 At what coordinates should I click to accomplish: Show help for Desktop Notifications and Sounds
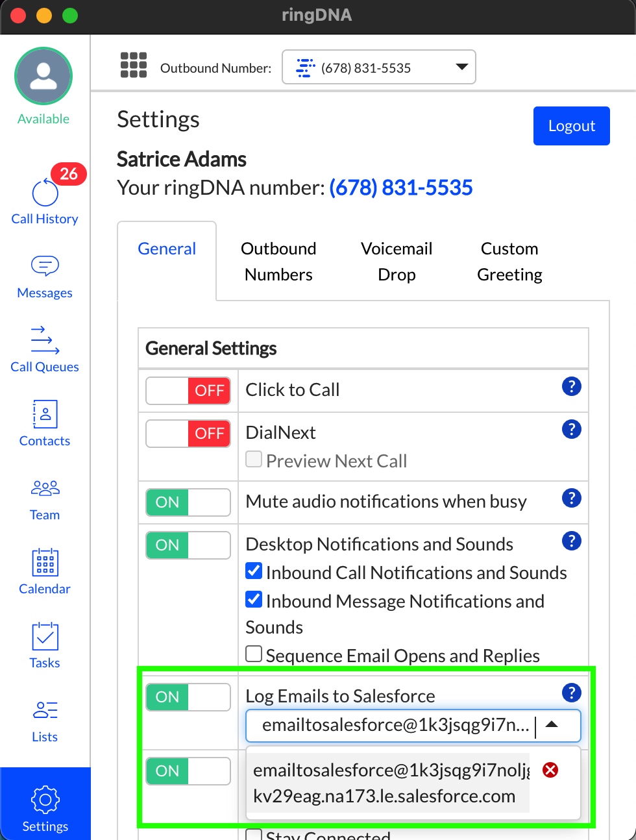point(571,541)
